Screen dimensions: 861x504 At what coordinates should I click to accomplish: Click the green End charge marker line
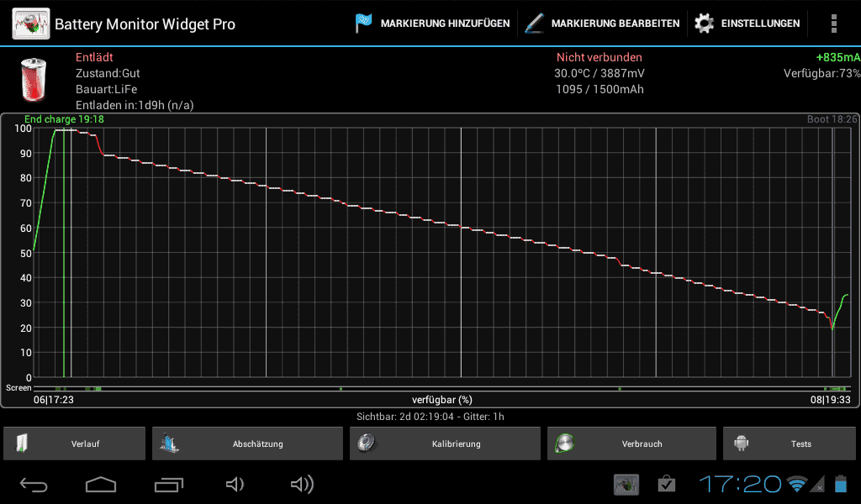coord(64,252)
